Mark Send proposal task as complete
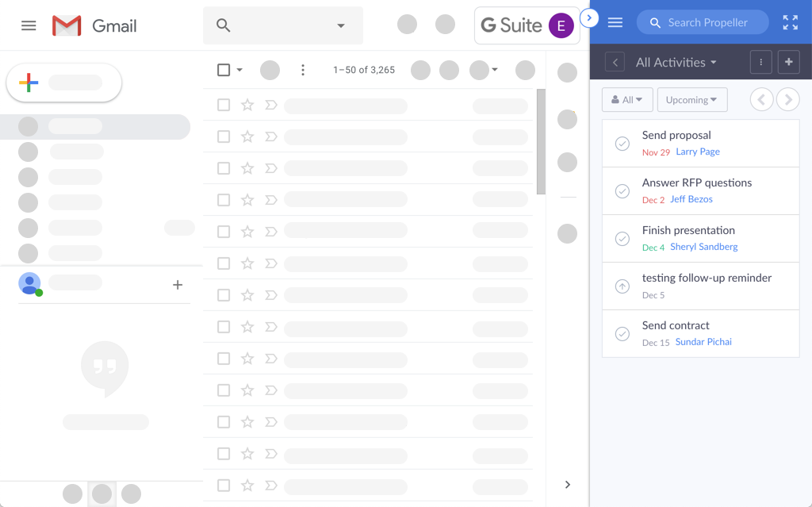Image resolution: width=812 pixels, height=507 pixels. tap(622, 144)
